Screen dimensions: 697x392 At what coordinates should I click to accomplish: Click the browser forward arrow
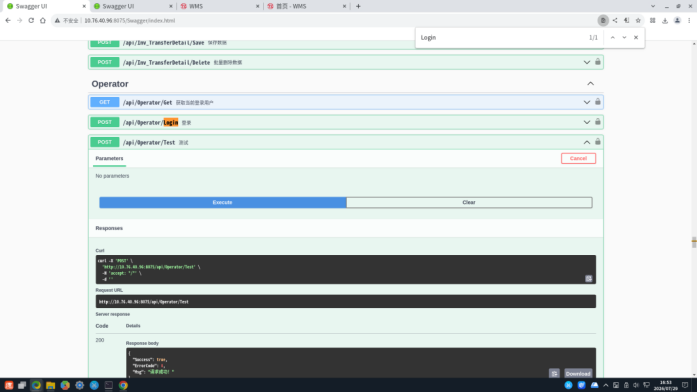pyautogui.click(x=20, y=20)
